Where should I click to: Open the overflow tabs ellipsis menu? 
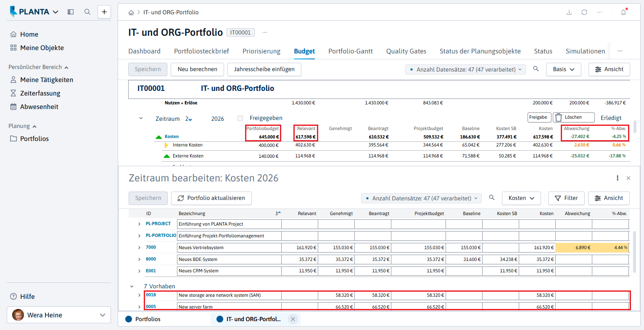(620, 51)
